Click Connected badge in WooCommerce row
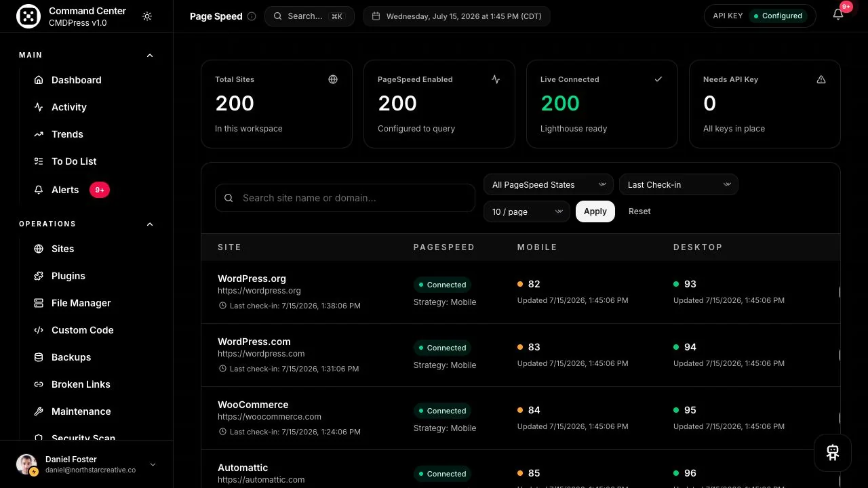The height and width of the screenshot is (488, 868). [x=442, y=411]
